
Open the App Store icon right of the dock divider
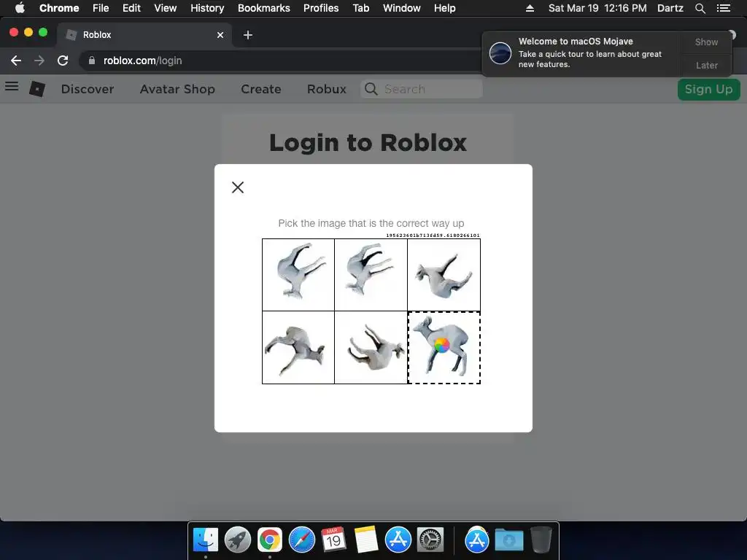pos(477,540)
